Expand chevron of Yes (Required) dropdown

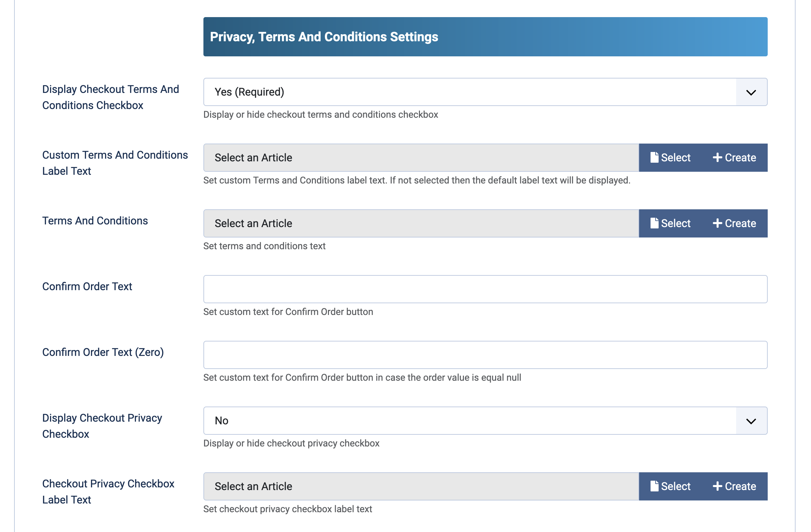tap(751, 92)
